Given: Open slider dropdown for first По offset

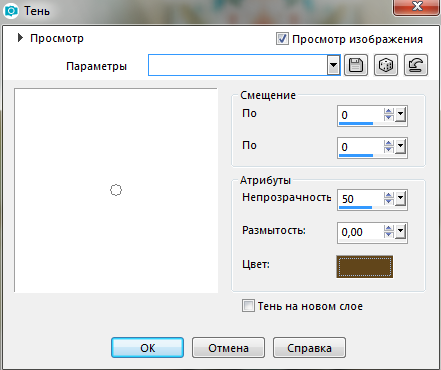Looking at the screenshot, I should pyautogui.click(x=401, y=114).
